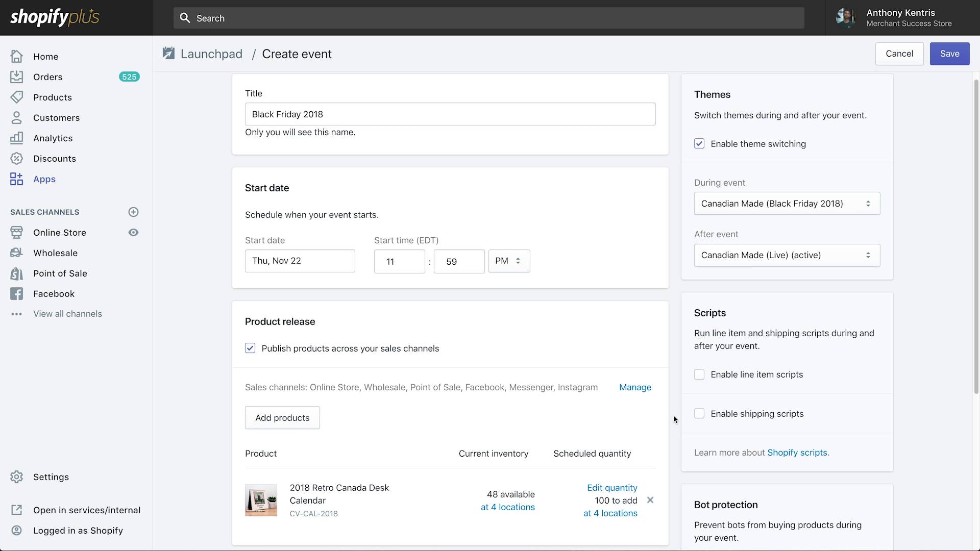Change the AM/PM start time selector
Screen dimensions: 980x551
pos(509,261)
